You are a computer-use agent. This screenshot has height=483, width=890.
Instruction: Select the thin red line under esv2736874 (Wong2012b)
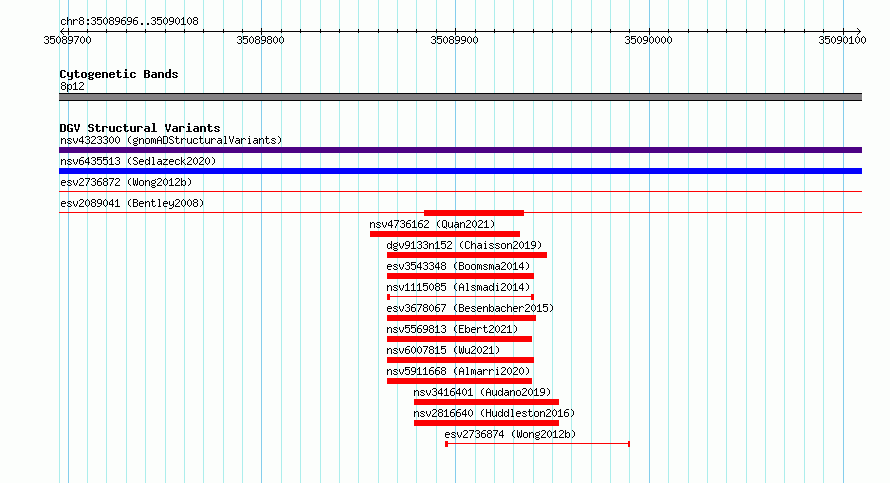538,444
